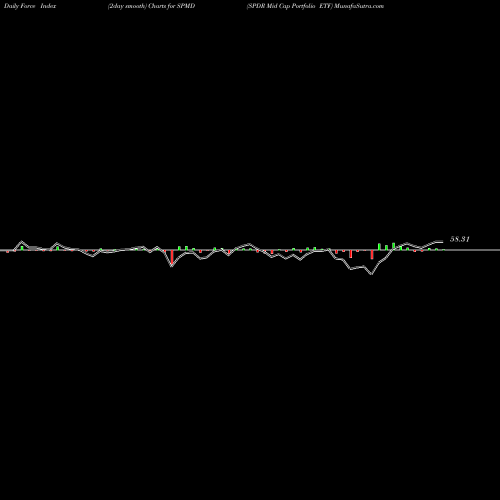Screen dimensions: 500x500
Task: Click the 'Daily Force Index' title text
Action: pos(30,6)
